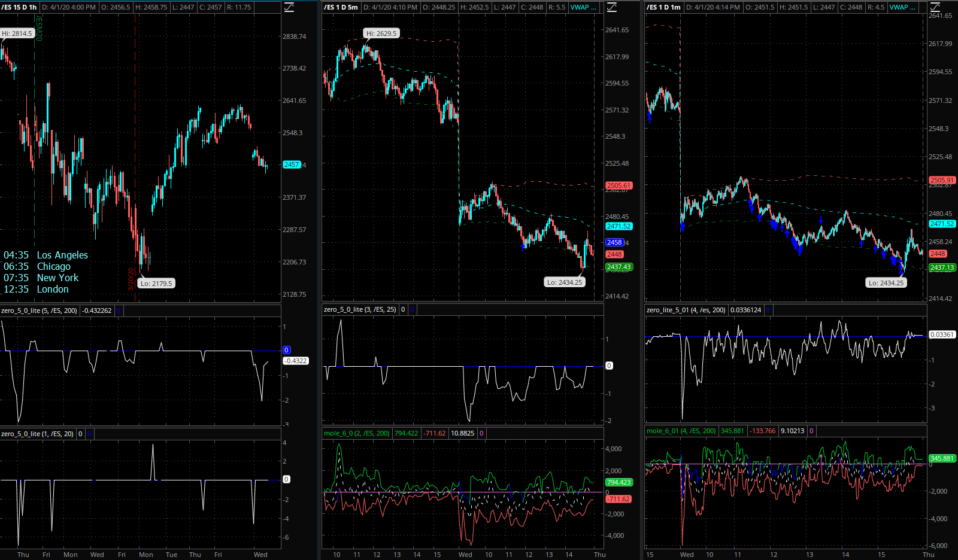The height and width of the screenshot is (560, 958).
Task: Open VWAP study label on 1m chart
Action: pyautogui.click(x=902, y=7)
